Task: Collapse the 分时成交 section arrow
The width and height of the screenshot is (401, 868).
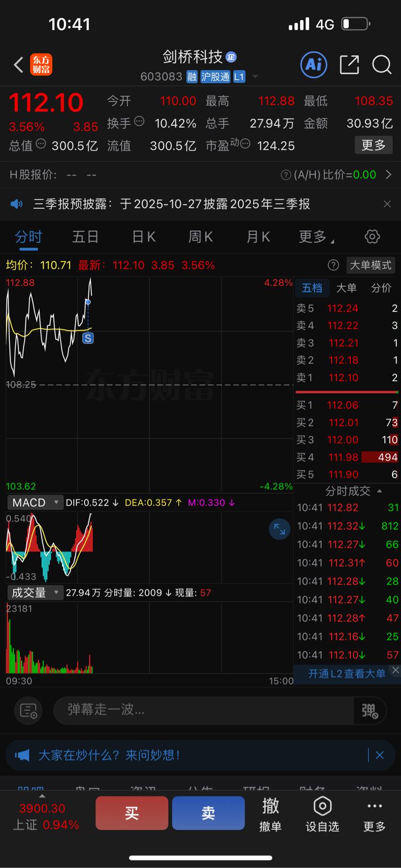Action: point(380,491)
